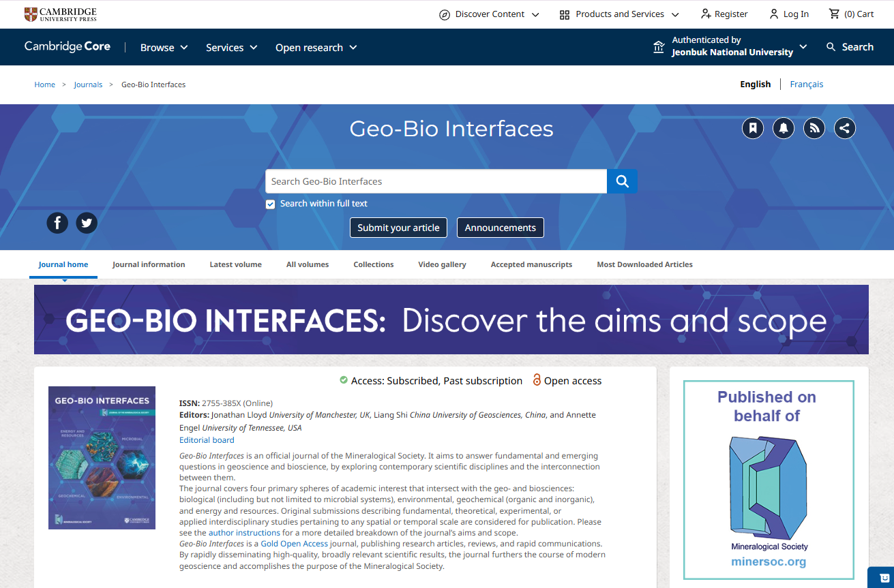Click the Submit your article button
Viewport: 894px width, 588px height.
(398, 228)
